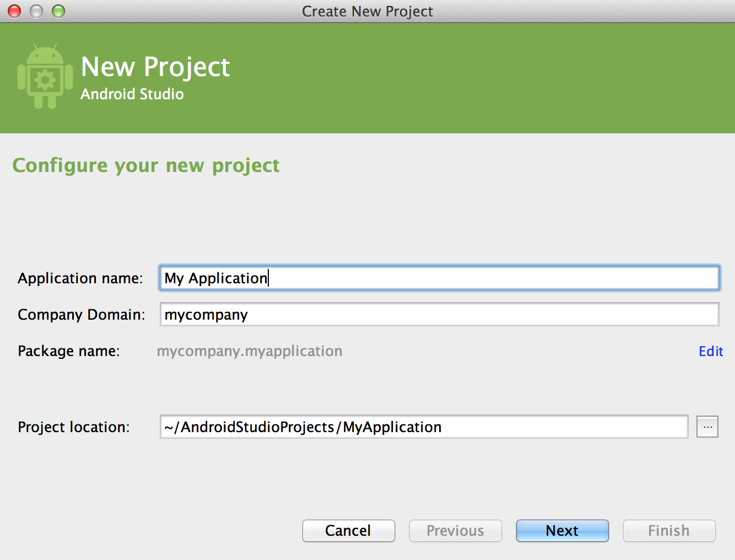This screenshot has height=560, width=735.
Task: Click the "Project location:" label
Action: point(74,427)
